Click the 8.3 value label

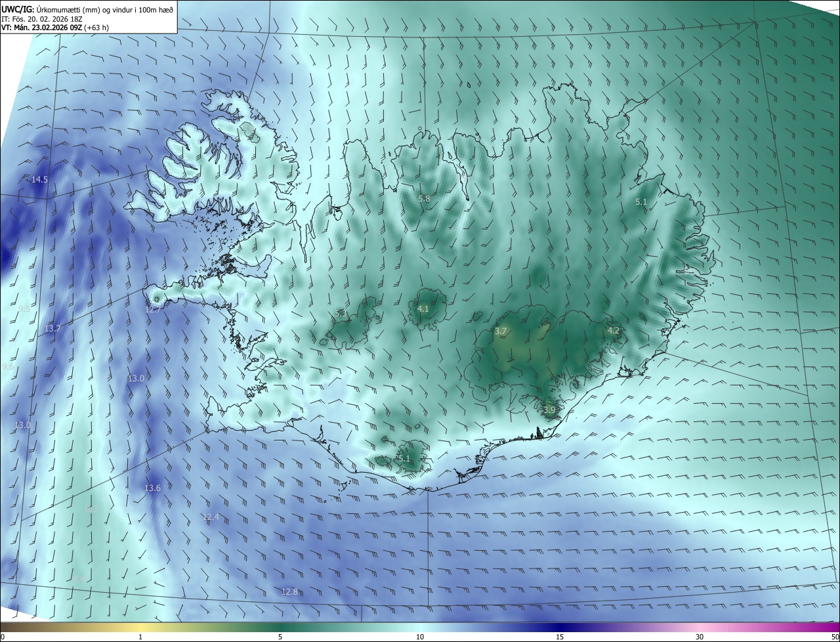click(x=91, y=509)
